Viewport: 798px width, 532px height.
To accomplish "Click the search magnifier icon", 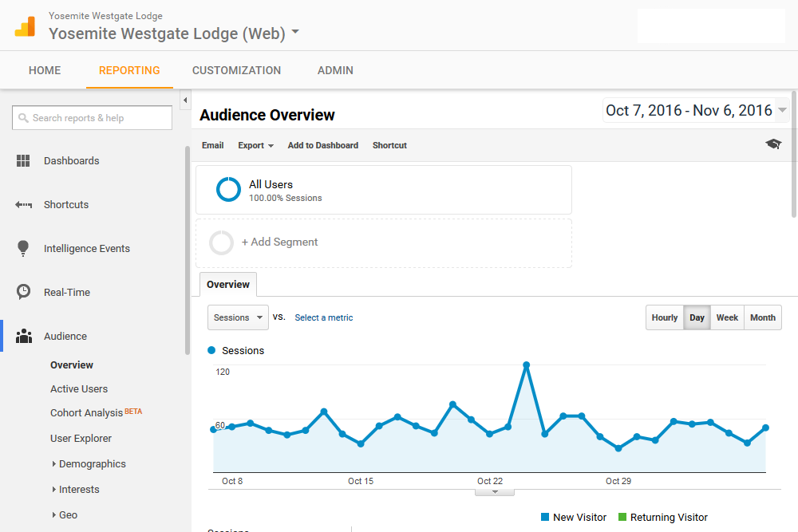I will tap(23, 118).
